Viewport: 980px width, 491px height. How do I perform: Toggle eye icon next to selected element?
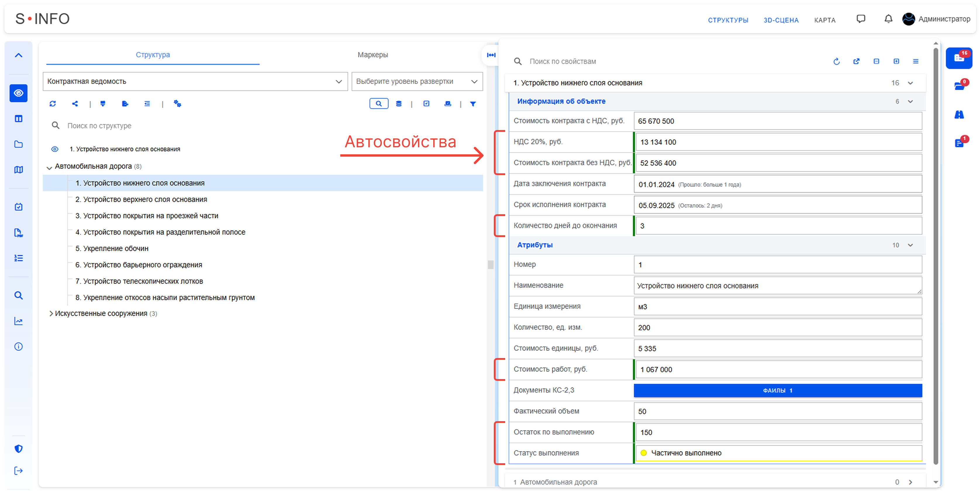(55, 149)
